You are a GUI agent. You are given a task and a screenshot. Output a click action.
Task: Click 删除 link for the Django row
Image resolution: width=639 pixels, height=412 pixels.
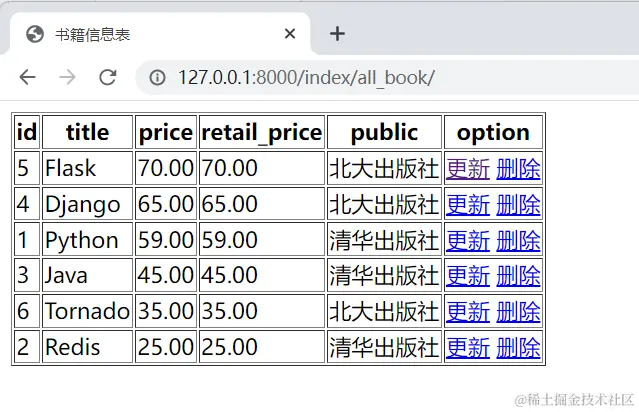pyautogui.click(x=518, y=205)
